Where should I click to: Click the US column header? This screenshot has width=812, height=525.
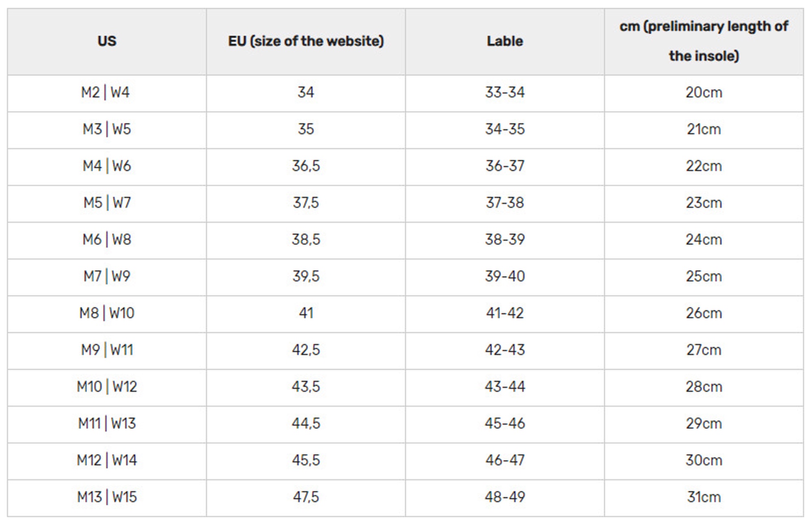107,41
